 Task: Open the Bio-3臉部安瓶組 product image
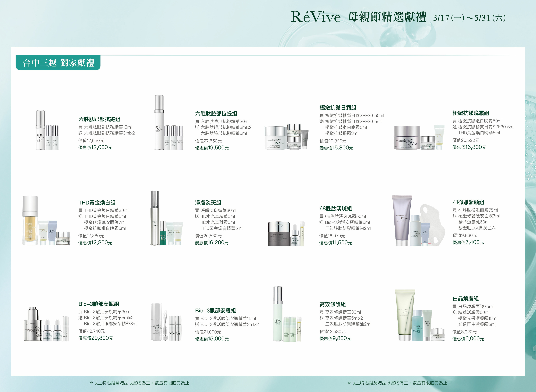(46, 324)
